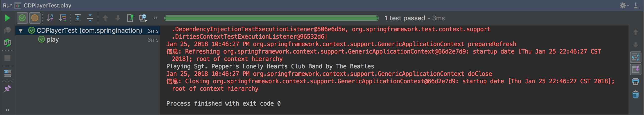Screen dimensions: 644x115
Task: Rerun the CDPlayerTest with green play button
Action: pos(7,18)
